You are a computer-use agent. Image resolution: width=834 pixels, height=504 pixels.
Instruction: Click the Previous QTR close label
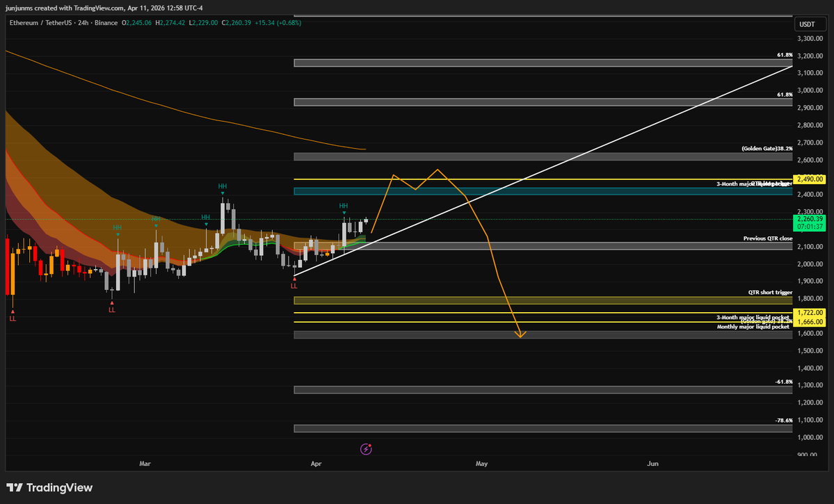click(767, 238)
